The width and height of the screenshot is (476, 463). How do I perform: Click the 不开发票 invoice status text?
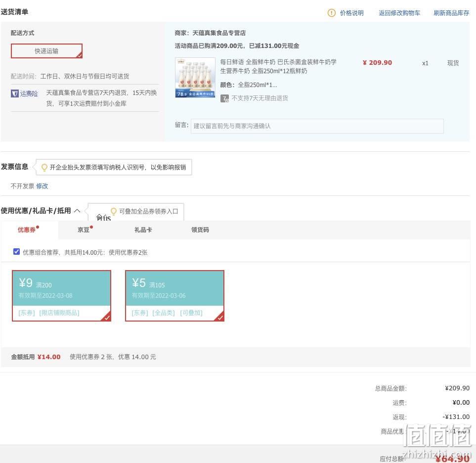(x=22, y=186)
